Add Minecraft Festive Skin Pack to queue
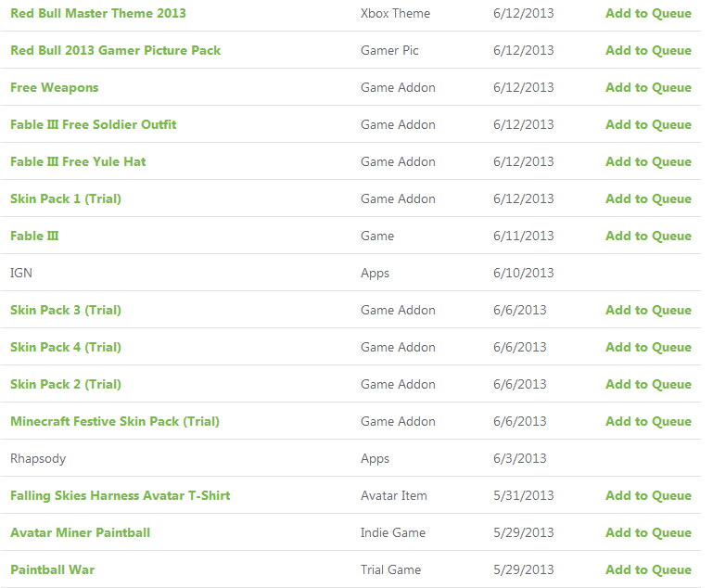 (x=648, y=422)
